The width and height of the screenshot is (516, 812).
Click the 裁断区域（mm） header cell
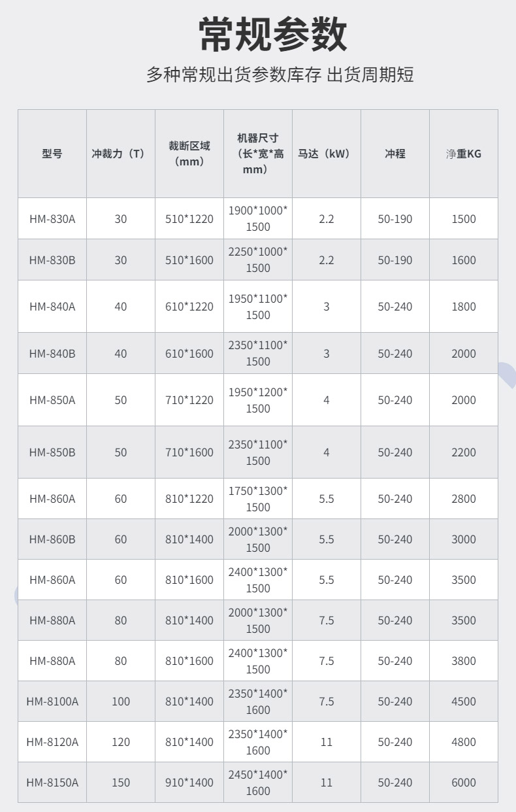189,154
